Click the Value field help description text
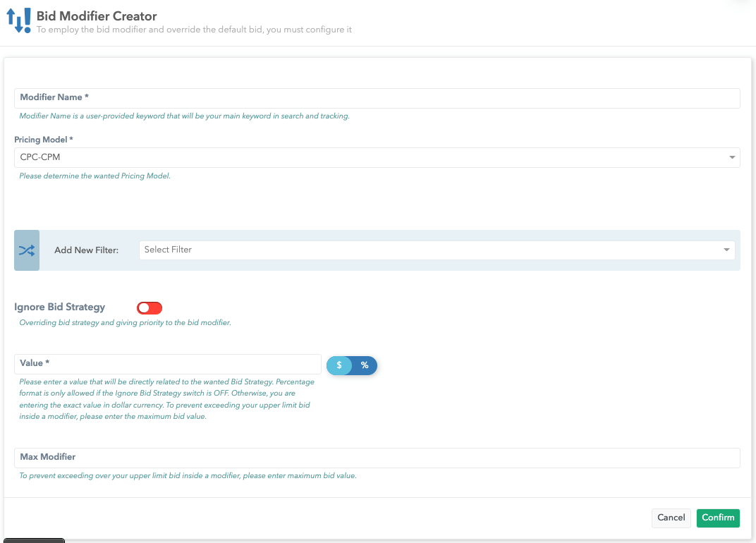 tap(165, 399)
